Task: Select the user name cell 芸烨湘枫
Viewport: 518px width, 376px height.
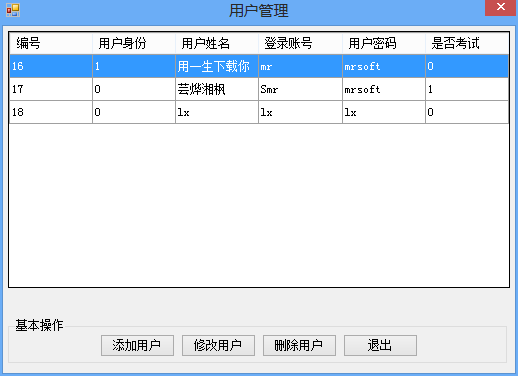Action: click(217, 89)
